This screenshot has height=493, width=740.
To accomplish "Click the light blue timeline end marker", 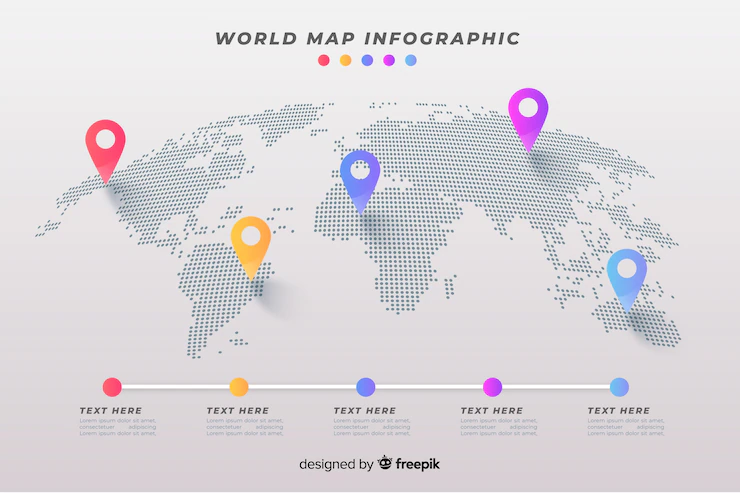I will point(619,386).
